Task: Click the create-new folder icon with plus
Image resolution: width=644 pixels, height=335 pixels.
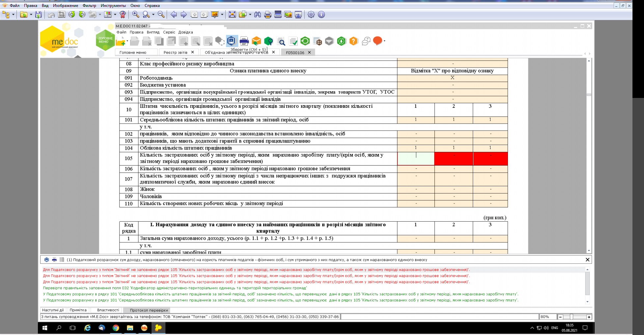Action: tap(121, 41)
